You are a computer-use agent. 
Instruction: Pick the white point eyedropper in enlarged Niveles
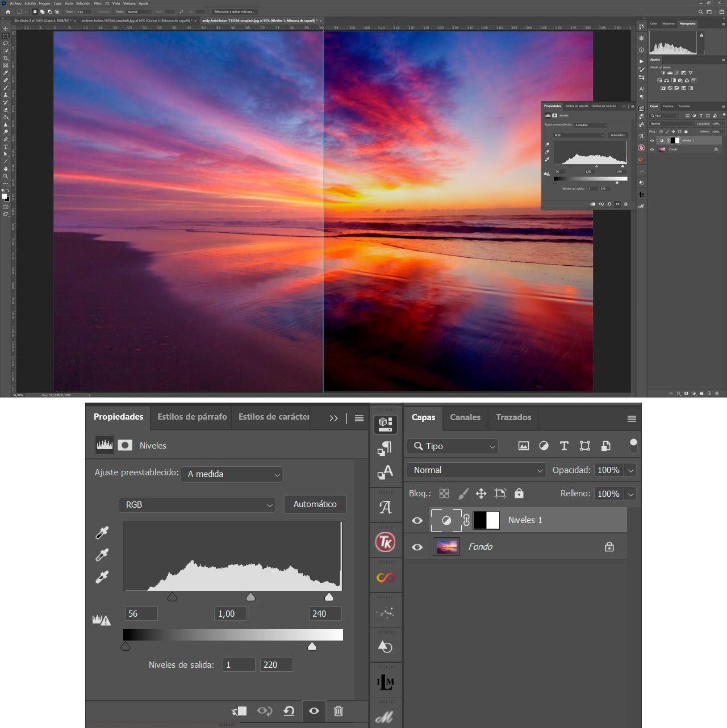point(102,577)
